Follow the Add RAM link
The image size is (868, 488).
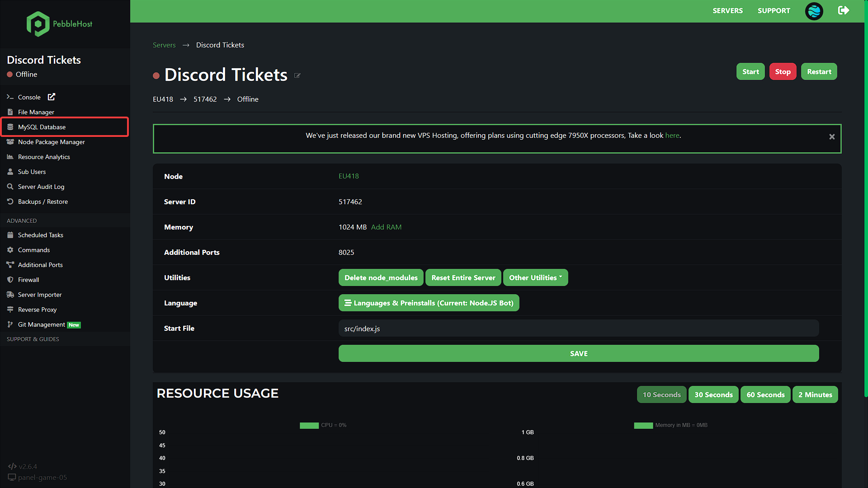386,227
